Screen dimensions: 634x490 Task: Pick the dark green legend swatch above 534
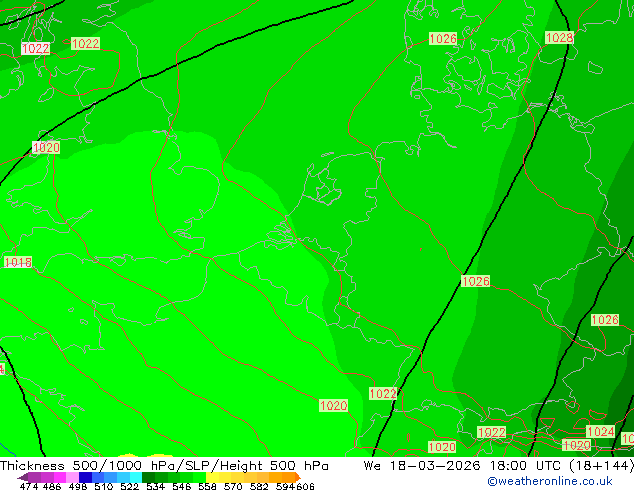tap(148, 477)
